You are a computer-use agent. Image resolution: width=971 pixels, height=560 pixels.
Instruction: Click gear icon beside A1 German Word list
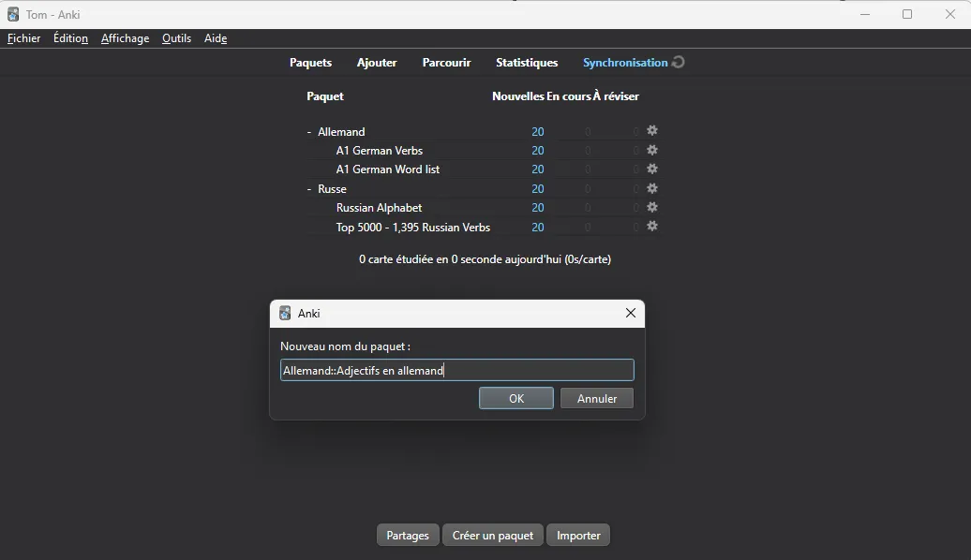point(652,169)
